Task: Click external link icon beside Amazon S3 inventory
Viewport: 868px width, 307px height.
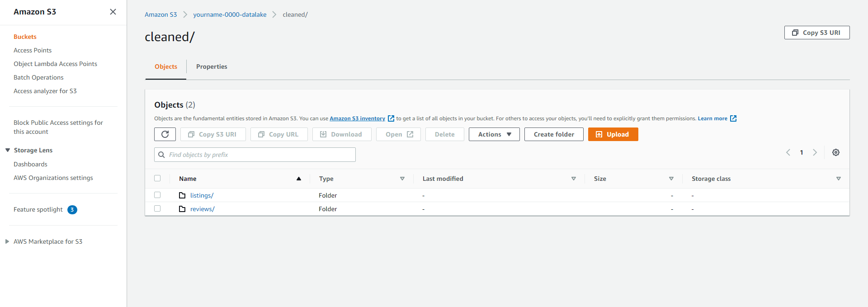Action: pyautogui.click(x=391, y=118)
